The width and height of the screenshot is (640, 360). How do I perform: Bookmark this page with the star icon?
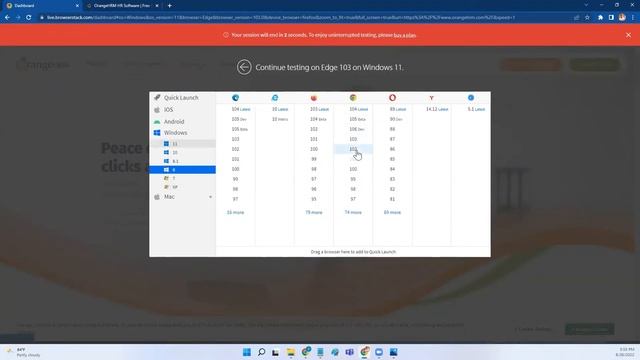pyautogui.click(x=587, y=18)
